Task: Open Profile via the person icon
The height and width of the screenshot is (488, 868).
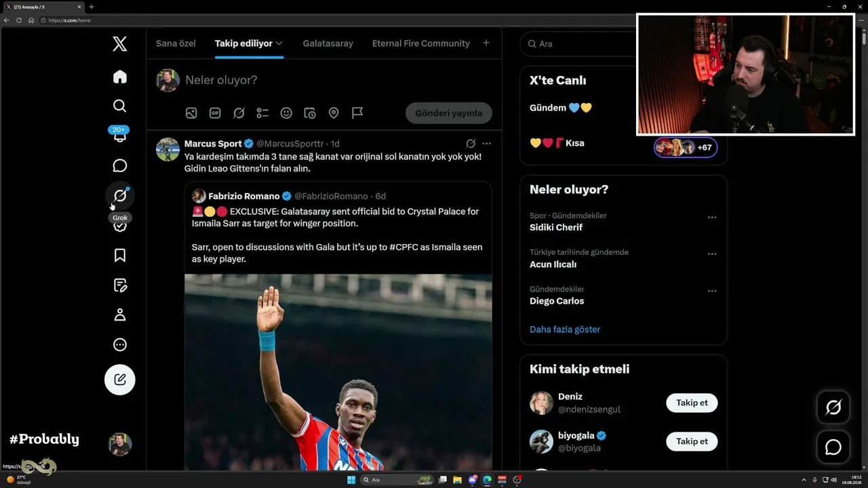Action: pyautogui.click(x=120, y=315)
